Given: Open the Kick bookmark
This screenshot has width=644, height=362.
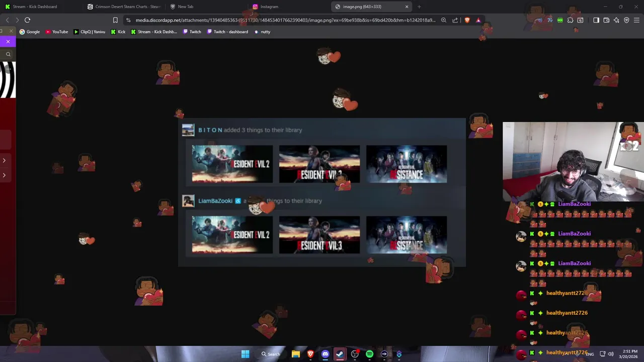Looking at the screenshot, I should (118, 32).
